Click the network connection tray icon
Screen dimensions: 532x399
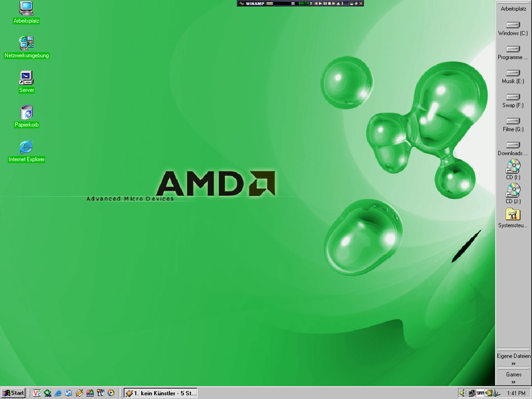point(472,393)
